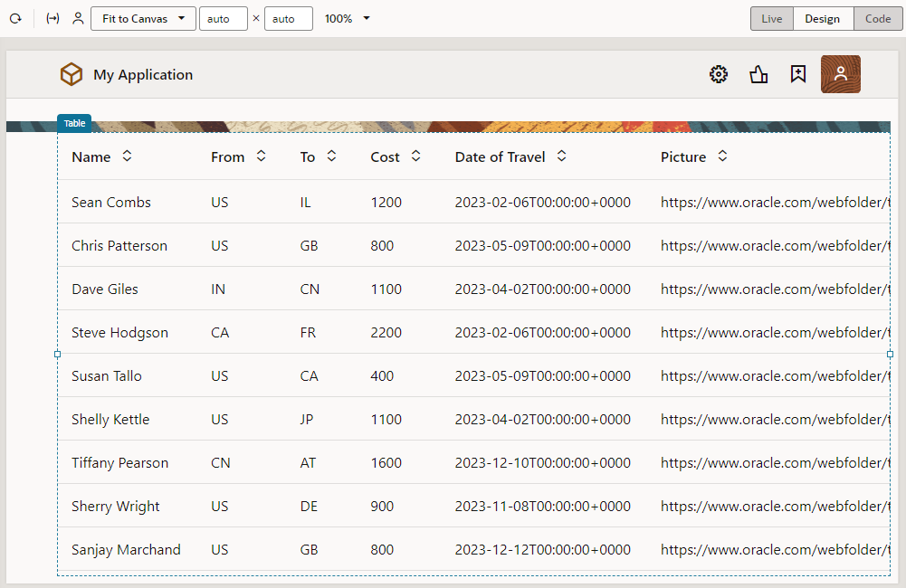Click travel date 2023-11-08 for Sherry Wright

542,507
